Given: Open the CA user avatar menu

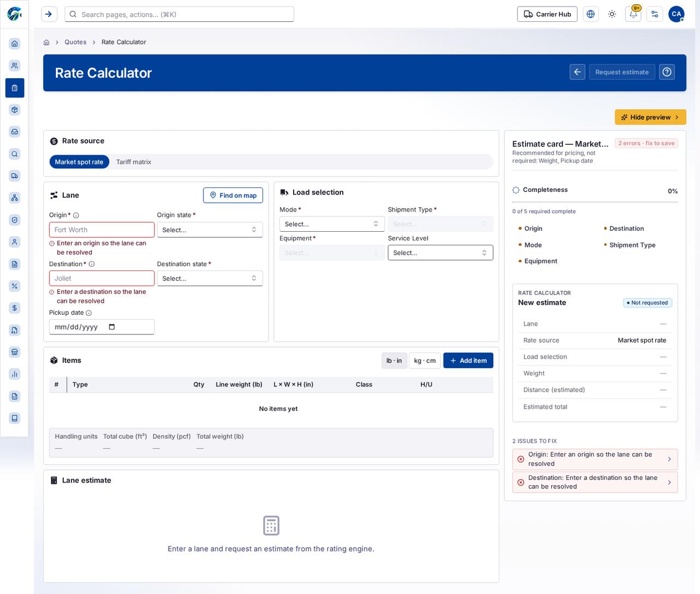Looking at the screenshot, I should click(676, 14).
